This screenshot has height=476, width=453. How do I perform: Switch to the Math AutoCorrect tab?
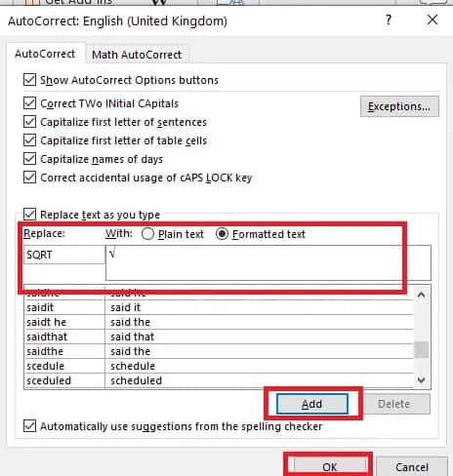137,55
